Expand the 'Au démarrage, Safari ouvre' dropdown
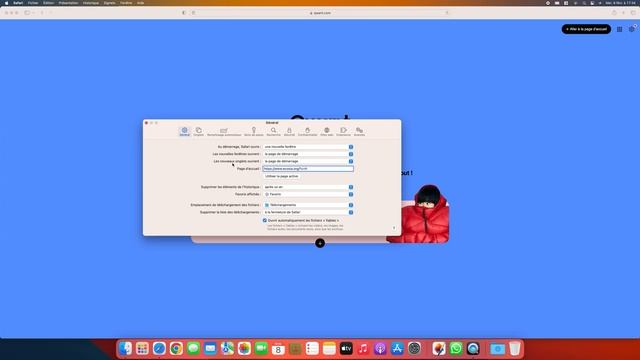This screenshot has height=360, width=640. (308, 147)
